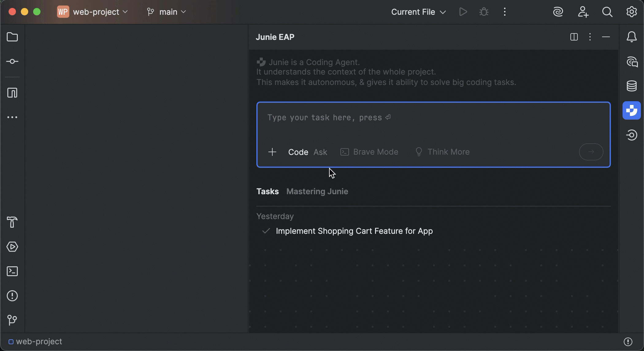Start debugging with the bug icon
Image resolution: width=644 pixels, height=351 pixels.
click(483, 12)
